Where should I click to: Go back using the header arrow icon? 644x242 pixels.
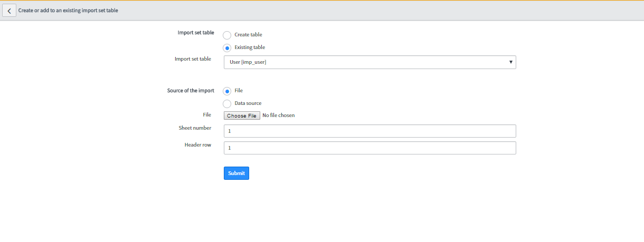tap(10, 11)
